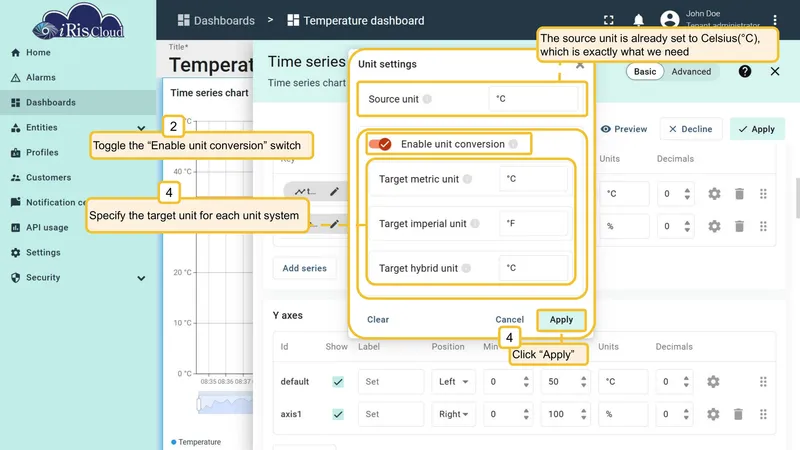Screen dimensions: 800x450
Task: Open settings gear for °C series
Action: [714, 194]
